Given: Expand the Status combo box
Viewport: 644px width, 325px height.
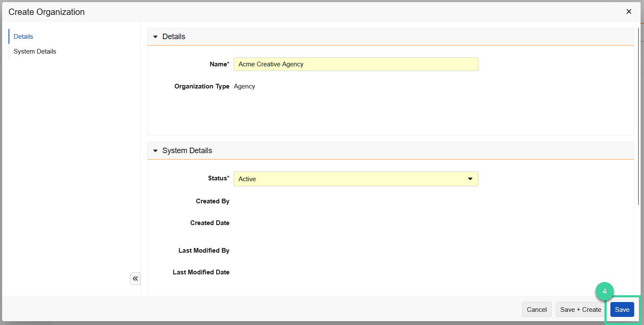Looking at the screenshot, I should [x=356, y=179].
